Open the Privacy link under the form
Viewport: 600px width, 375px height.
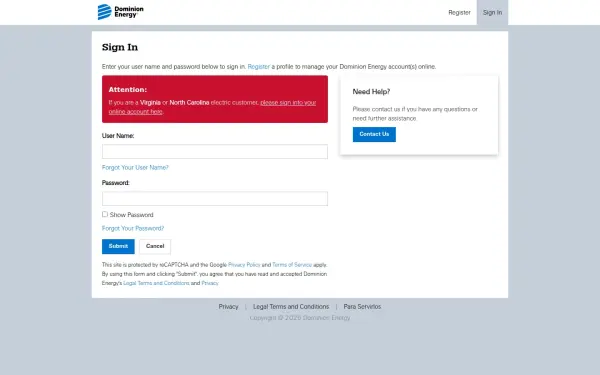210,283
